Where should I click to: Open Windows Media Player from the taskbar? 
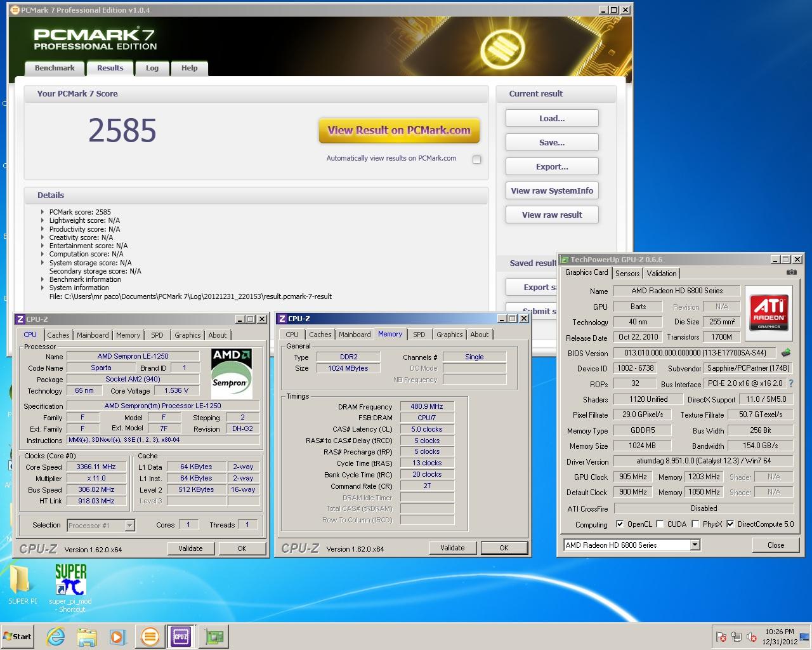(118, 636)
